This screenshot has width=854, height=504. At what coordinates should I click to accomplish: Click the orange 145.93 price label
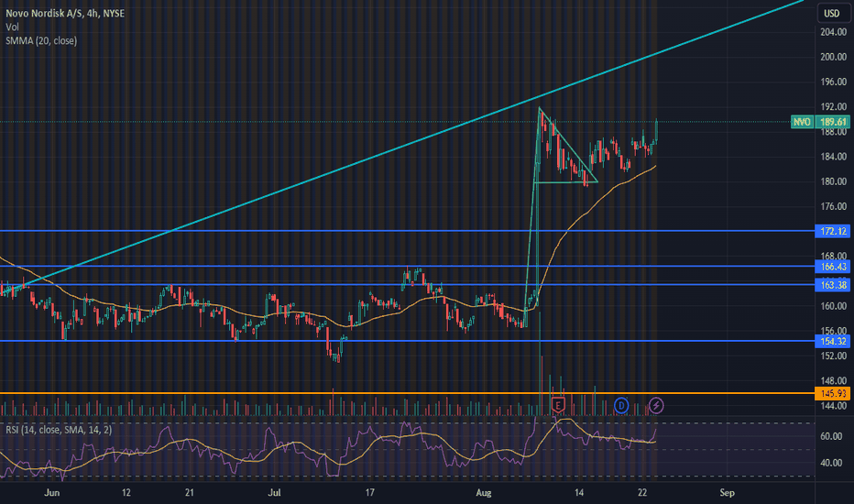click(x=833, y=393)
